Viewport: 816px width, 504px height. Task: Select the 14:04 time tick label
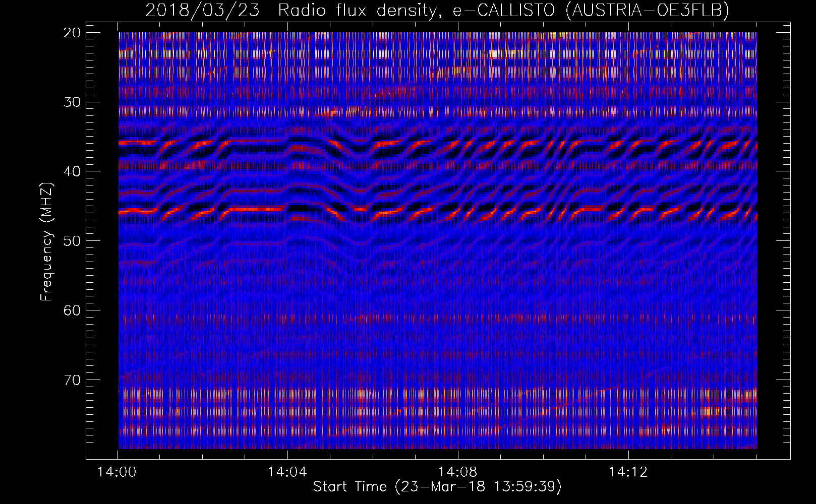pyautogui.click(x=287, y=472)
